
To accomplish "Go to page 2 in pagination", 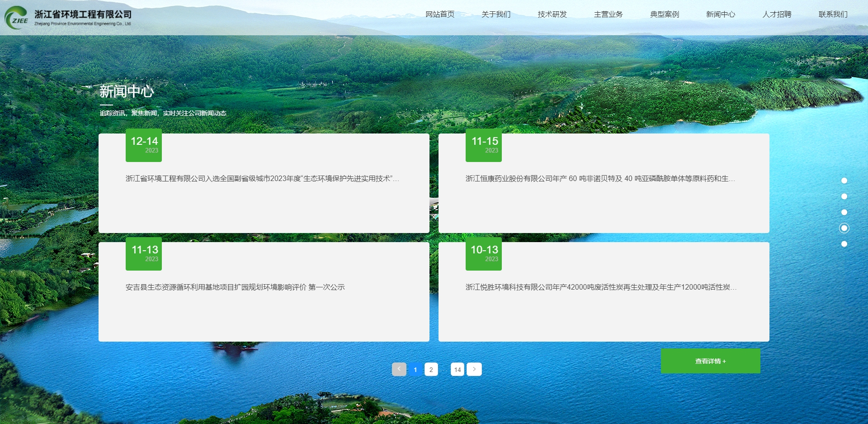I will (431, 369).
